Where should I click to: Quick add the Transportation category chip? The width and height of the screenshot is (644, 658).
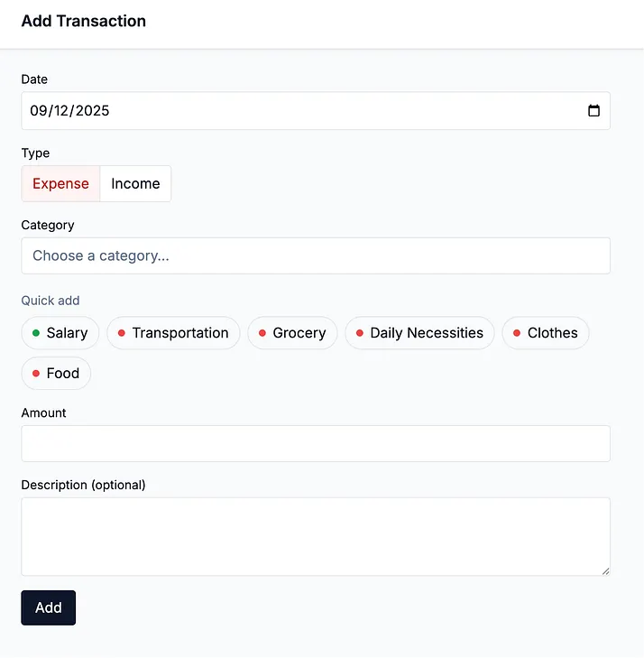tap(173, 333)
